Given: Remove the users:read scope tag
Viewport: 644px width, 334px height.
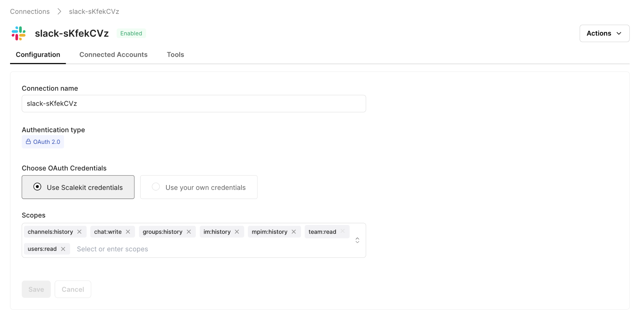Looking at the screenshot, I should (63, 249).
